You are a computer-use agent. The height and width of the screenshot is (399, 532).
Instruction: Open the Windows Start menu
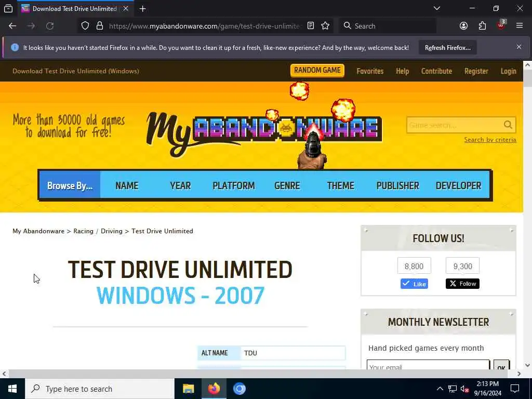[x=12, y=389]
